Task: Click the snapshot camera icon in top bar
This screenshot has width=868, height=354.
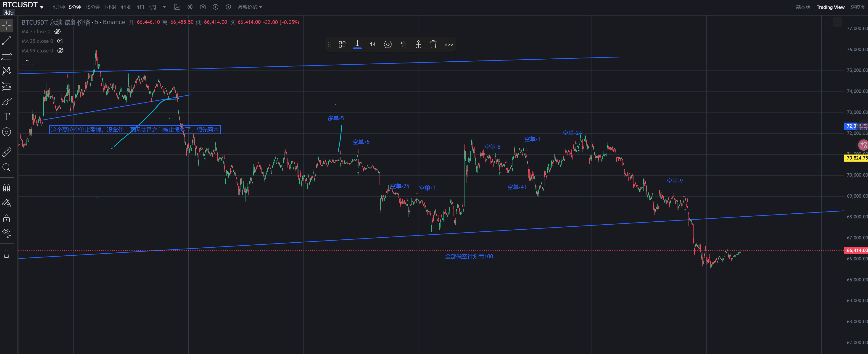Action: pos(203,7)
